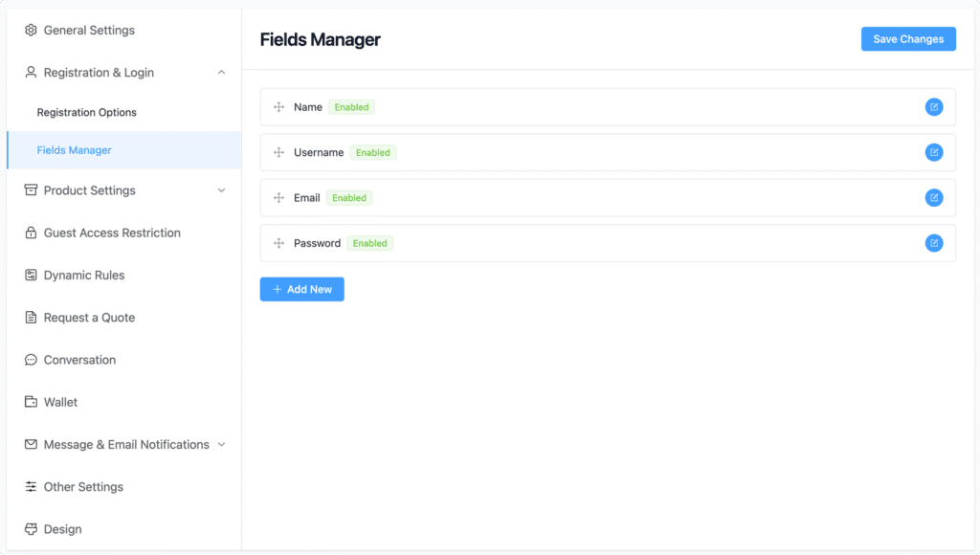This screenshot has width=980, height=555.
Task: Click the Save Changes button
Action: 907,38
